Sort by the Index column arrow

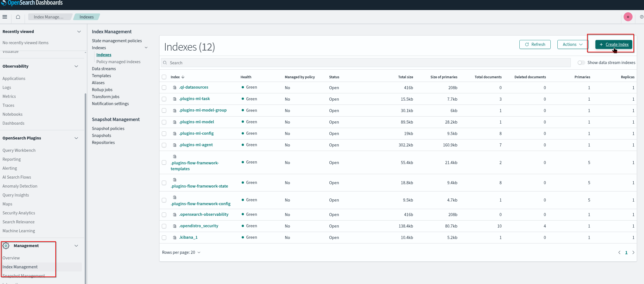click(x=183, y=77)
